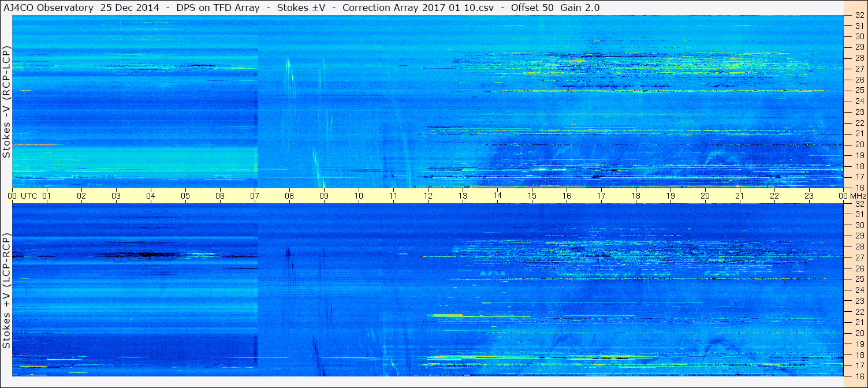Click the 27 MHz label of Stokes -V panel
868x388 pixels.
click(x=859, y=69)
